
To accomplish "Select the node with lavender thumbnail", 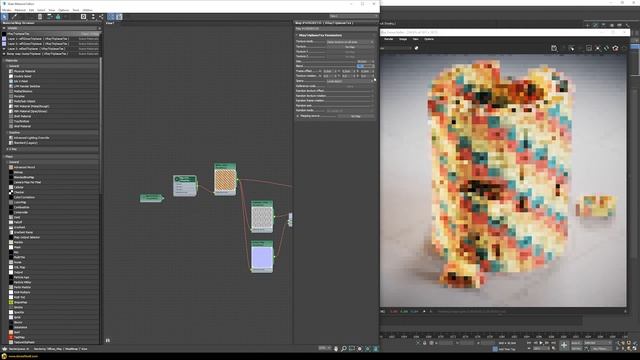I will [x=262, y=257].
